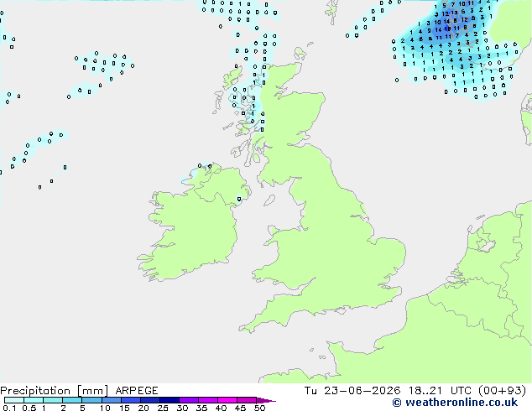The width and height of the screenshot is (532, 411).
Task: Select the 2 mm legend color swatch
Action: 72,400
